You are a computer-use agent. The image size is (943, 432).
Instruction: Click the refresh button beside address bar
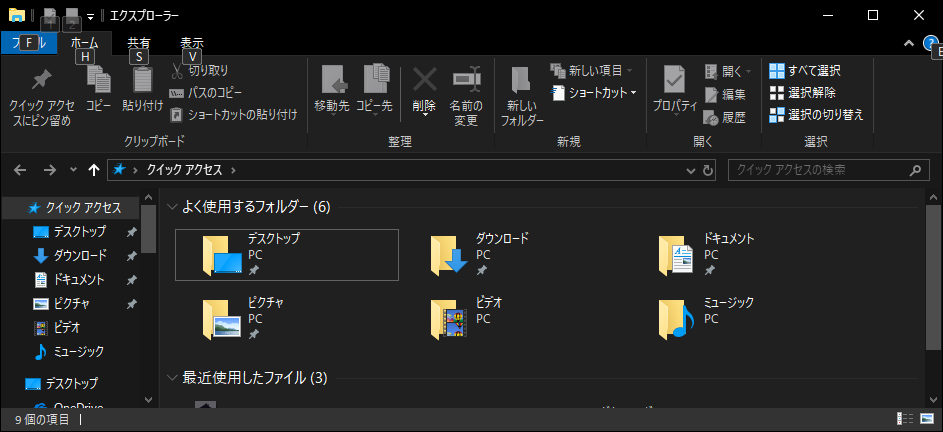(x=708, y=170)
